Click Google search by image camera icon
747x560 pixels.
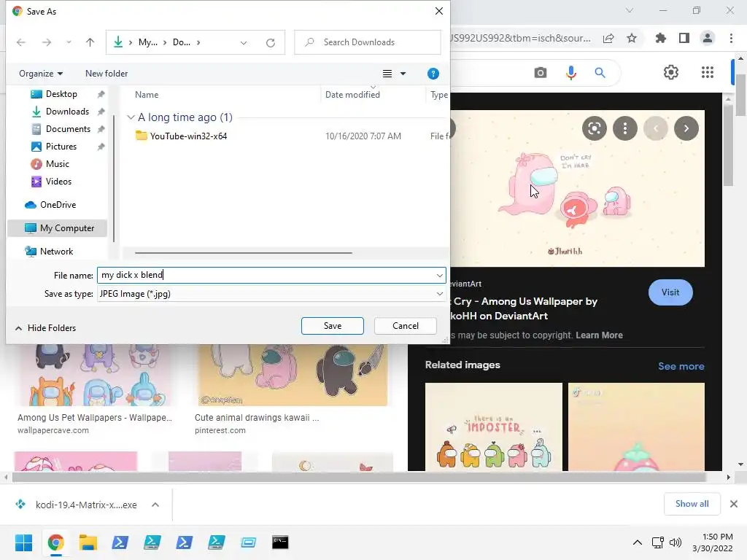541,73
